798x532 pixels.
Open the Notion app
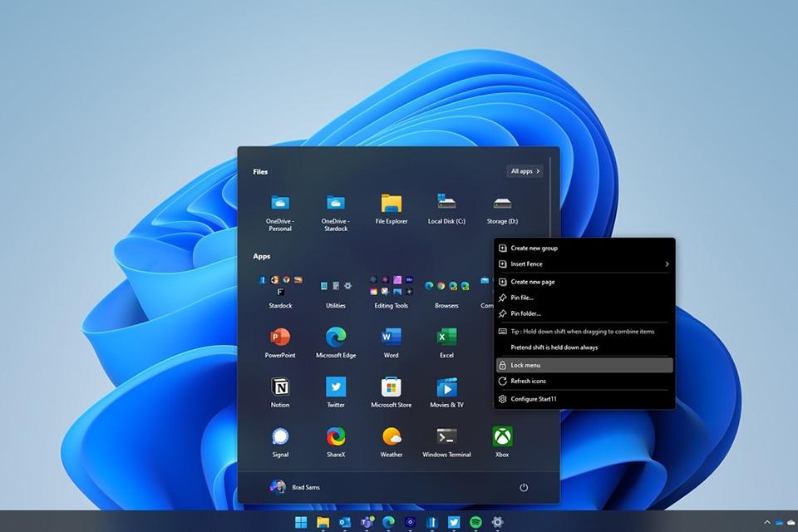pyautogui.click(x=280, y=392)
